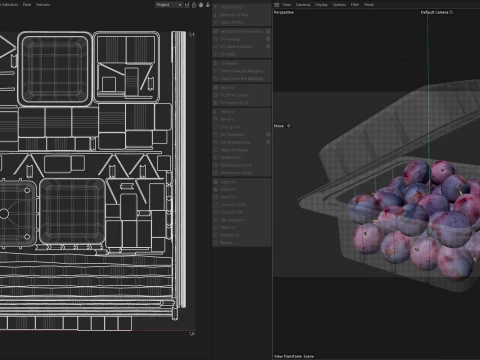Open UV Weld and Relax gear options
480x360 pixels.
[x=268, y=47]
